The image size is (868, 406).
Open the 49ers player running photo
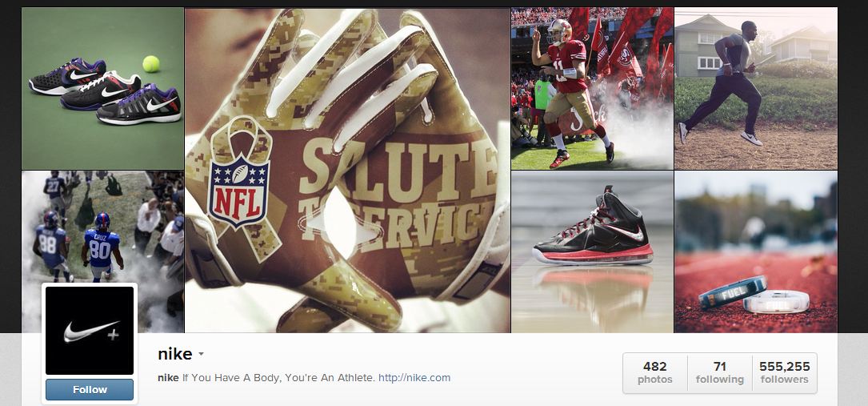coord(592,88)
